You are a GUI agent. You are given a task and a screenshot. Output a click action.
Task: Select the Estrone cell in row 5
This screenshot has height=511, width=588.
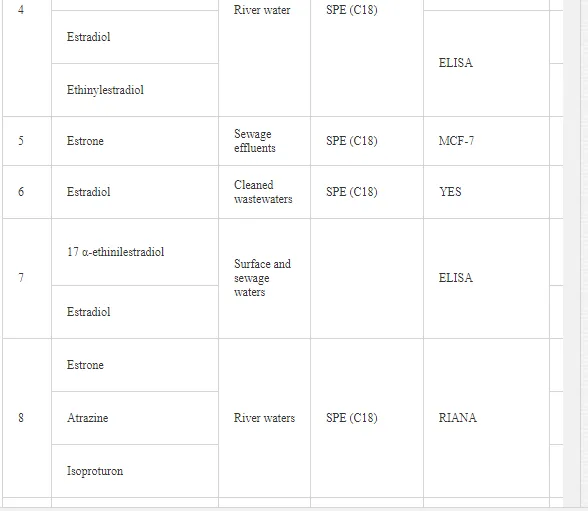pyautogui.click(x=135, y=141)
